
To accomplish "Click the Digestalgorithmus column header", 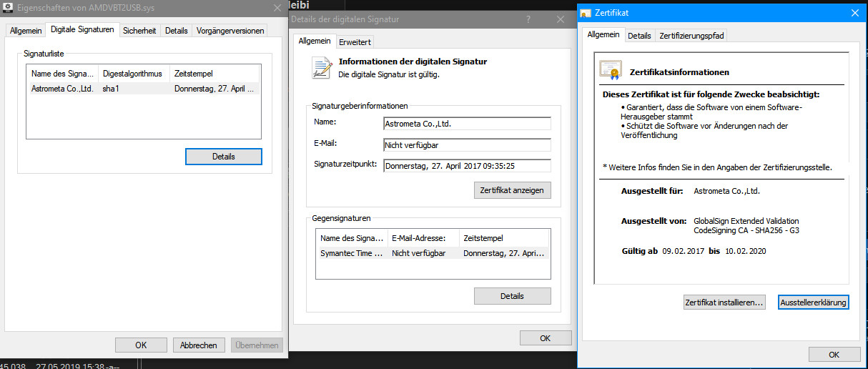I will click(x=134, y=74).
